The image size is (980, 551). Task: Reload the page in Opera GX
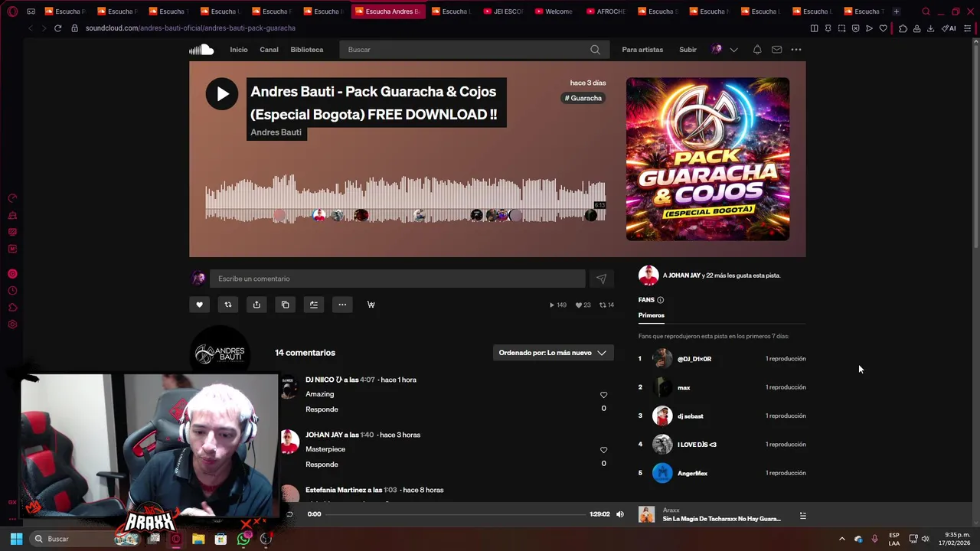point(57,28)
